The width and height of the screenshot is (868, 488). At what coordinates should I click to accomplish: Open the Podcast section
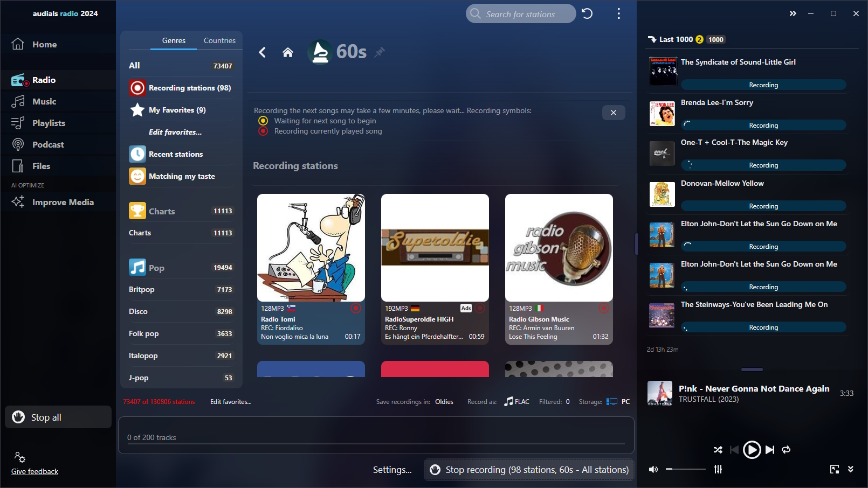pyautogui.click(x=58, y=144)
